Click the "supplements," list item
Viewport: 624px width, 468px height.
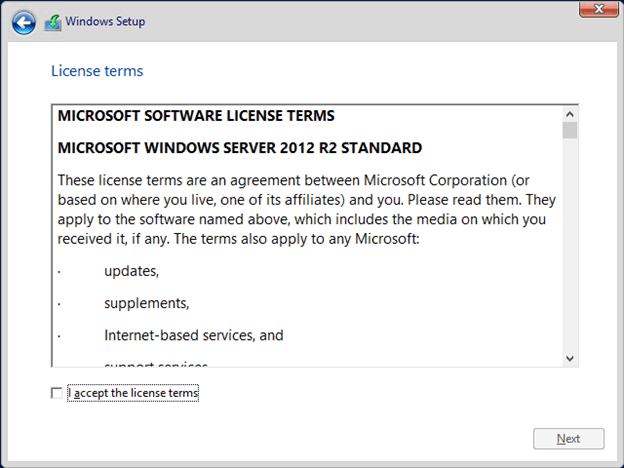[146, 303]
